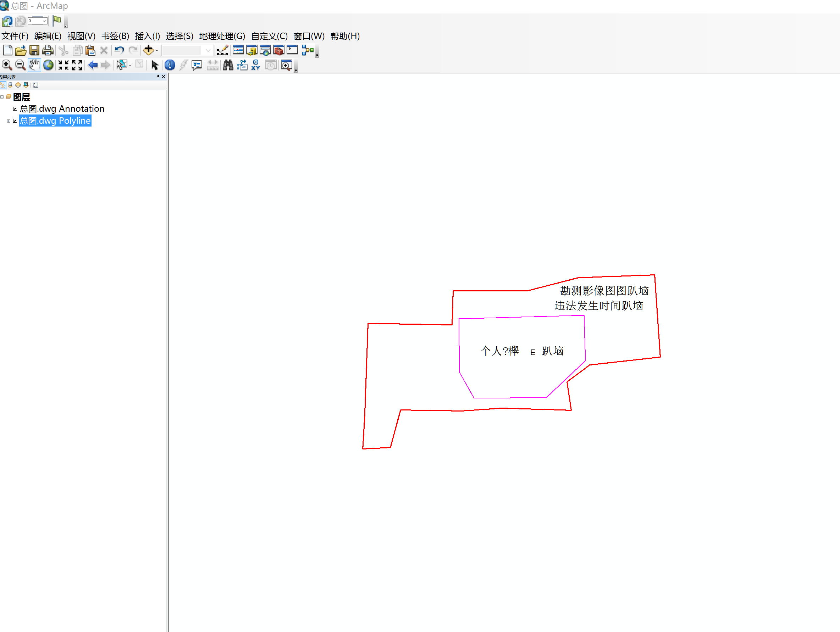This screenshot has height=632, width=840.
Task: Open Select Features tool dropdown arrow
Action: (130, 66)
